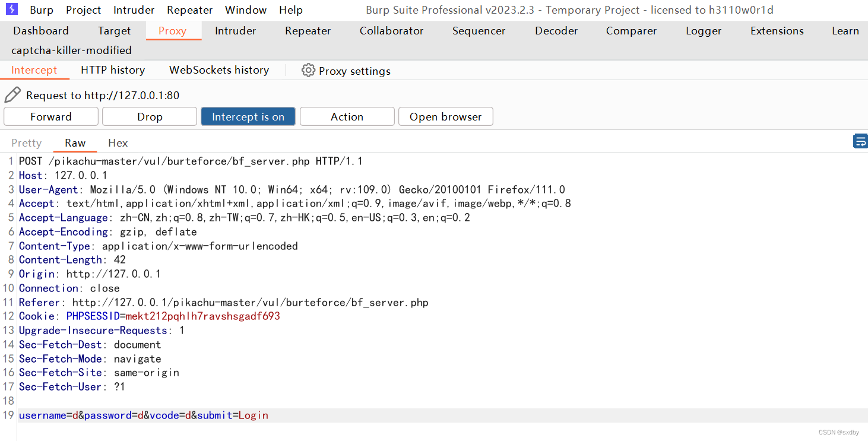Switch to HTTP history sub-tab
Image resolution: width=868 pixels, height=441 pixels.
click(x=113, y=70)
